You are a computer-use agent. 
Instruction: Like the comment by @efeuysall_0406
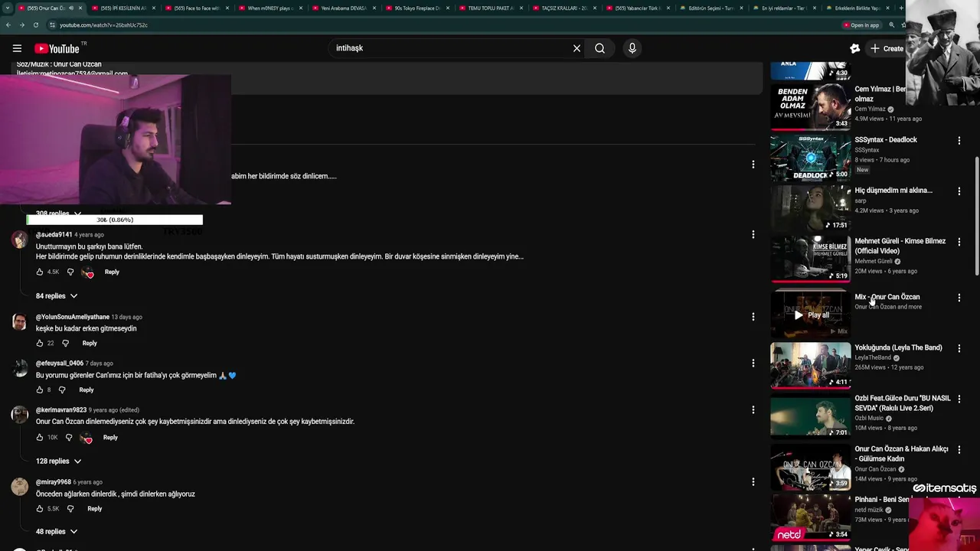[40, 390]
